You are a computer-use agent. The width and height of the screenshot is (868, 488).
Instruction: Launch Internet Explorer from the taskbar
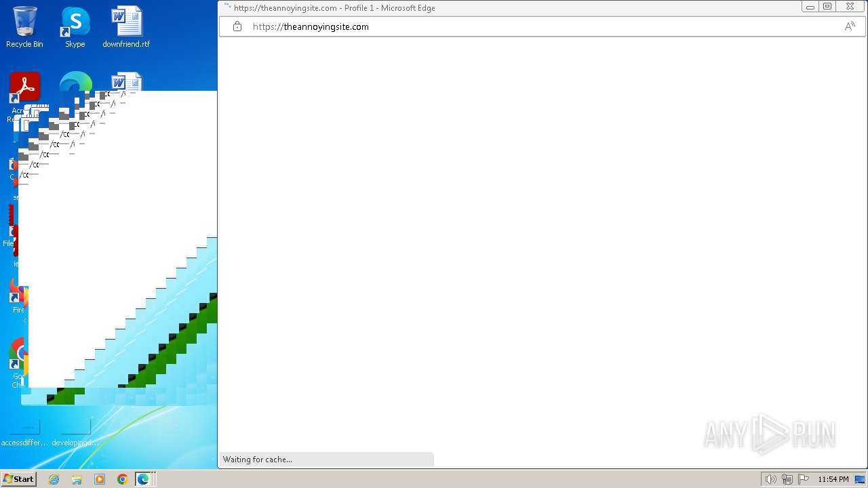(x=54, y=479)
